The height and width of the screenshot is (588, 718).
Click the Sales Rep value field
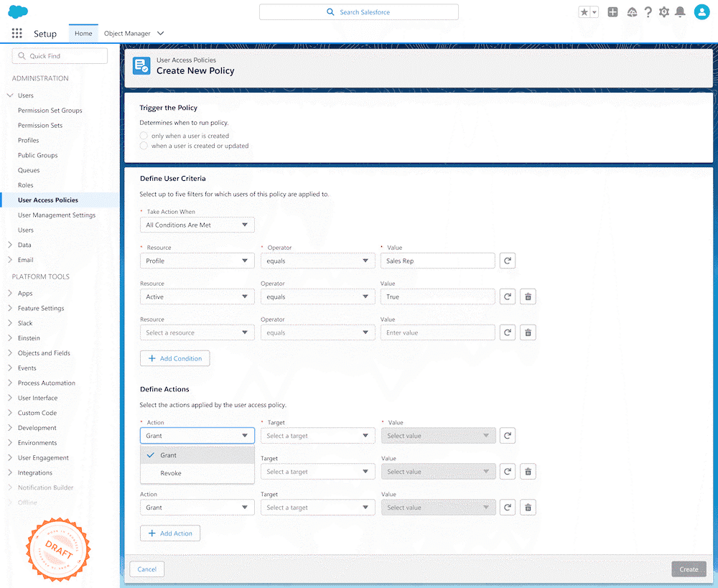pos(438,261)
